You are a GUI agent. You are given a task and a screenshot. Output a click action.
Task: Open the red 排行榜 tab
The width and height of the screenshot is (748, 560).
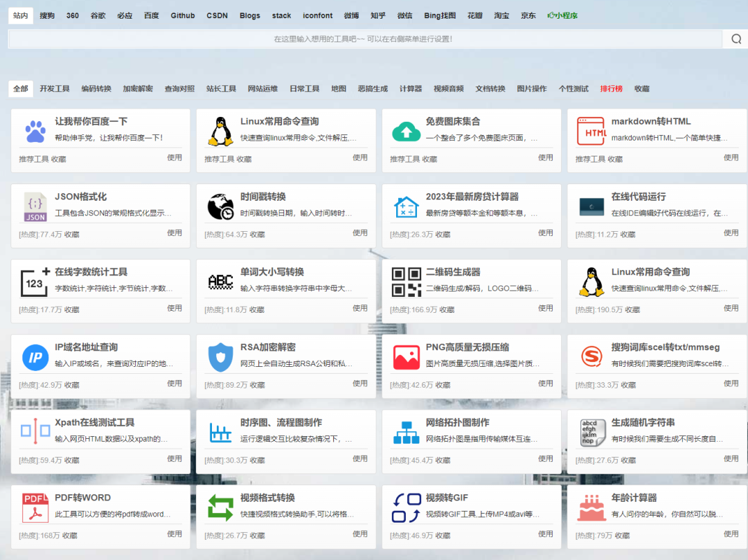tap(611, 89)
